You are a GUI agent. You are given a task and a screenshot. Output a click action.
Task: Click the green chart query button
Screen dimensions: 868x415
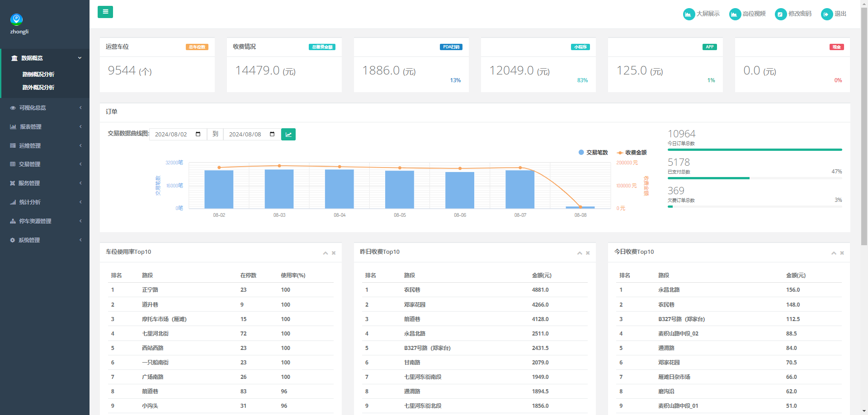pyautogui.click(x=288, y=134)
